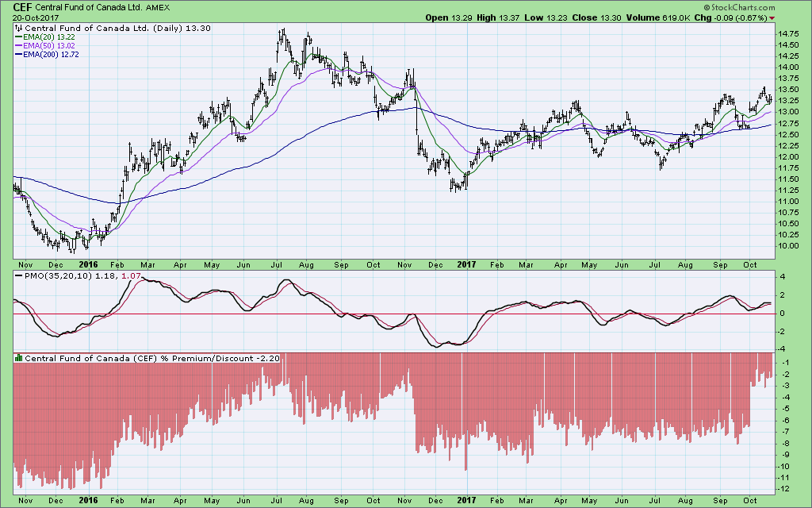Click the 2017 year label under price chart
The width and height of the screenshot is (812, 508).
tap(466, 263)
